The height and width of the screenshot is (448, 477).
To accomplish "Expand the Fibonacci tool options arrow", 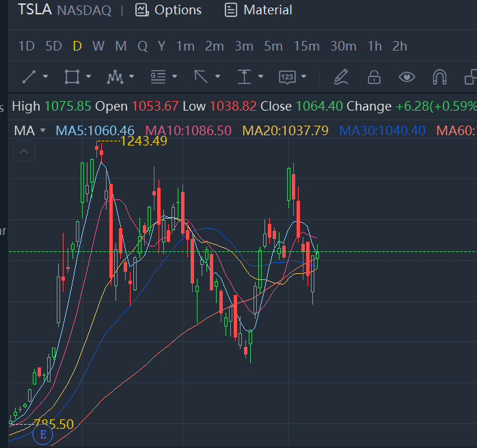I will tap(175, 76).
